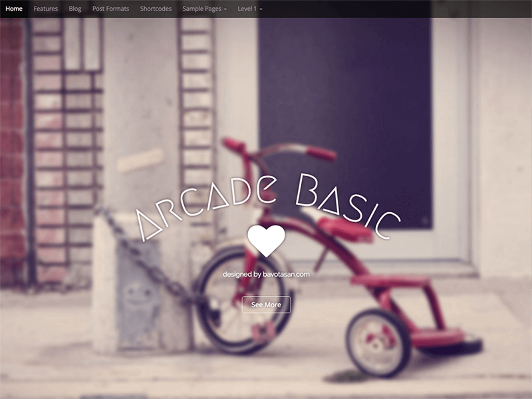The height and width of the screenshot is (399, 532).
Task: Open Post Formats in the navigation
Action: click(110, 9)
